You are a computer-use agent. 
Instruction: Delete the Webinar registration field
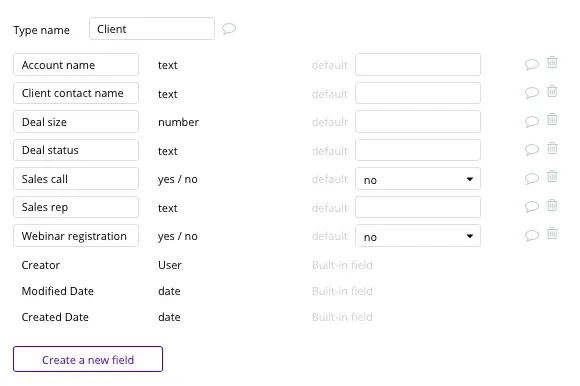pos(552,233)
